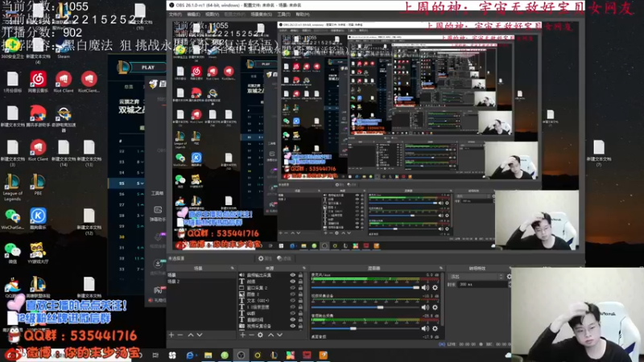Open 弹幕助手 tool in side panel

[158, 214]
